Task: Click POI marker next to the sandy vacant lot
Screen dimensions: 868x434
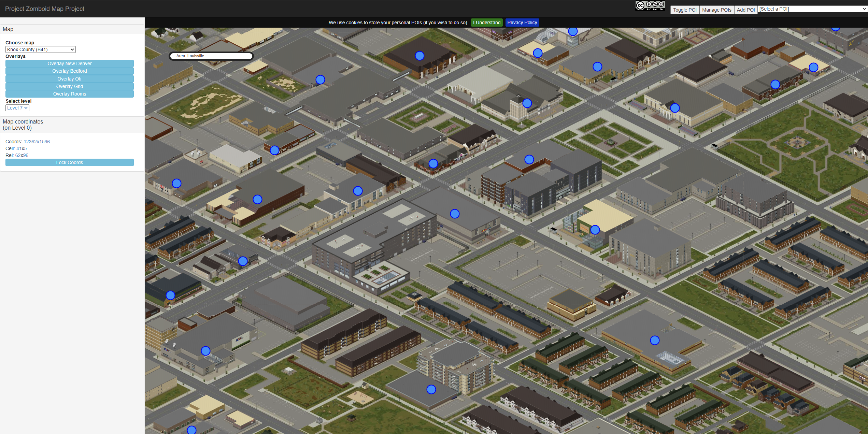Action: click(320, 79)
